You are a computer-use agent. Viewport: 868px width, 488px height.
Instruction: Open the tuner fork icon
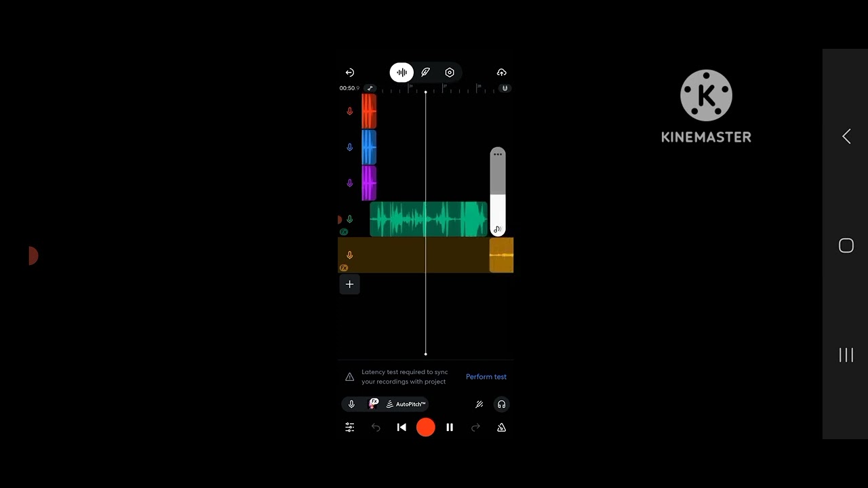tap(479, 405)
